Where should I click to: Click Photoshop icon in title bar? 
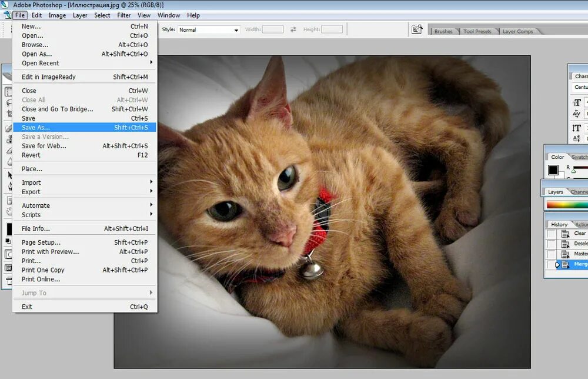(x=5, y=5)
